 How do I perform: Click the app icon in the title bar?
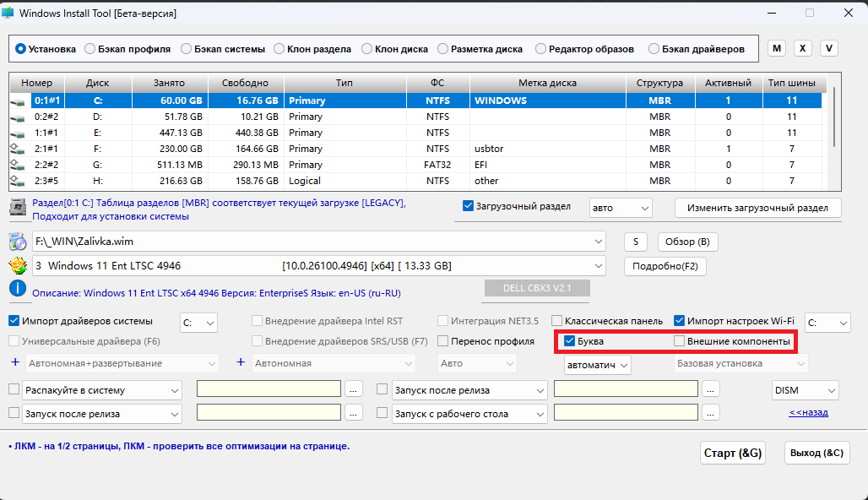8,12
